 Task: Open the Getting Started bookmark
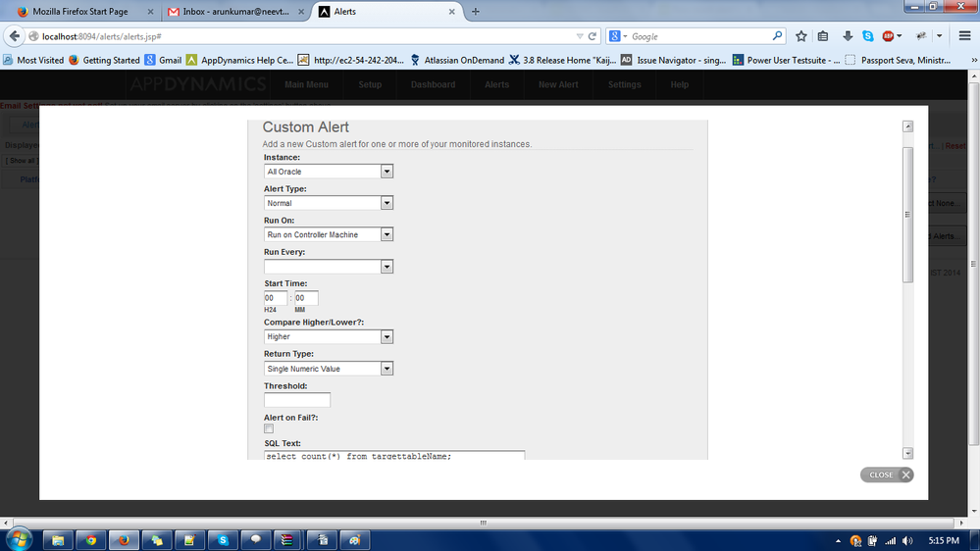(110, 60)
